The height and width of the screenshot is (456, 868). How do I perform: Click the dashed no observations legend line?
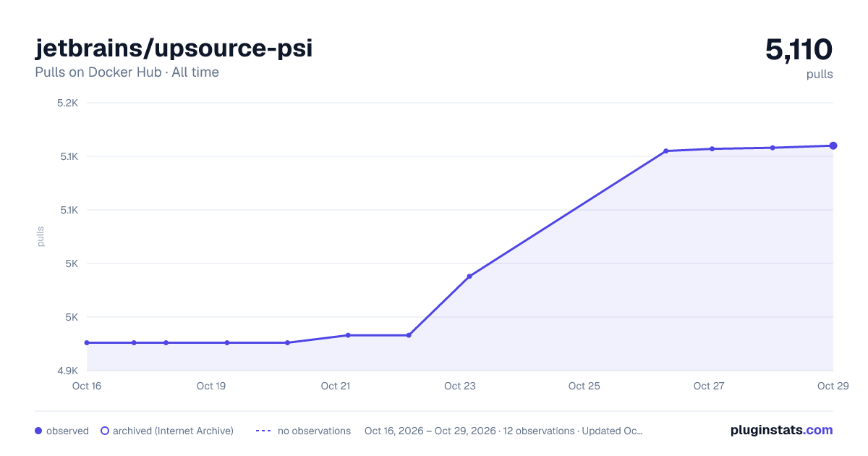pyautogui.click(x=263, y=431)
